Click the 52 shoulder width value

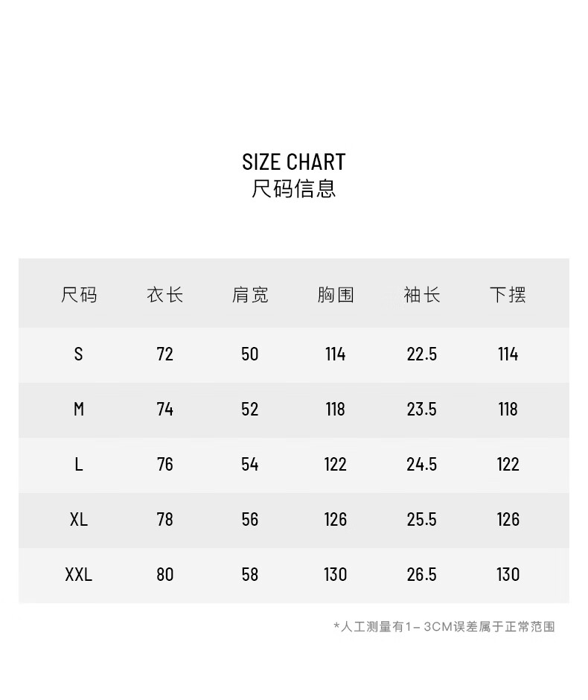(250, 409)
